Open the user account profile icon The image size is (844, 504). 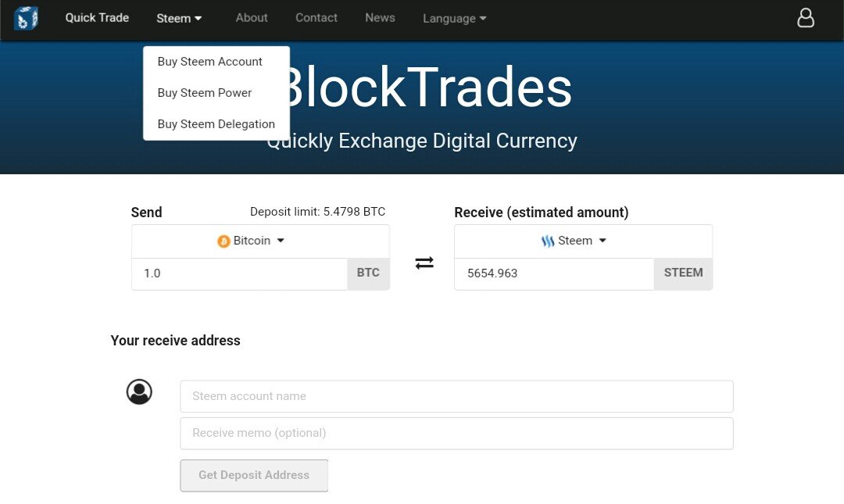(805, 18)
